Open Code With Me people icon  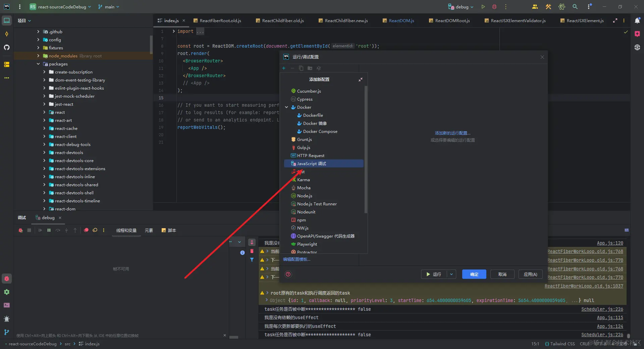(x=535, y=7)
